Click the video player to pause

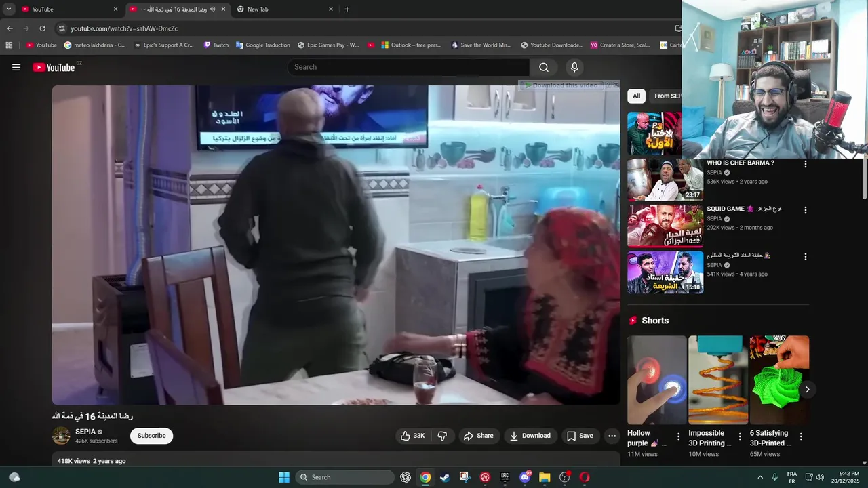point(336,245)
